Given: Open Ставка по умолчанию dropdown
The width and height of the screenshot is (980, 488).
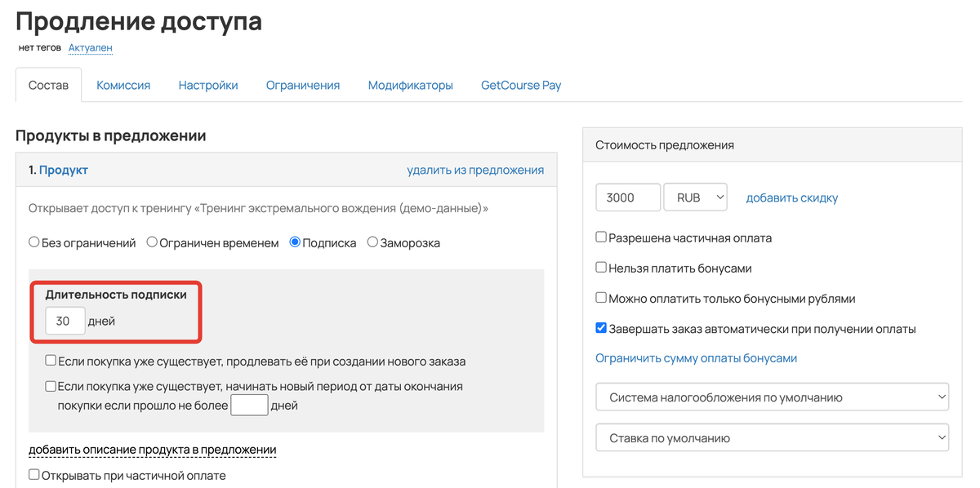Looking at the screenshot, I should pyautogui.click(x=773, y=437).
